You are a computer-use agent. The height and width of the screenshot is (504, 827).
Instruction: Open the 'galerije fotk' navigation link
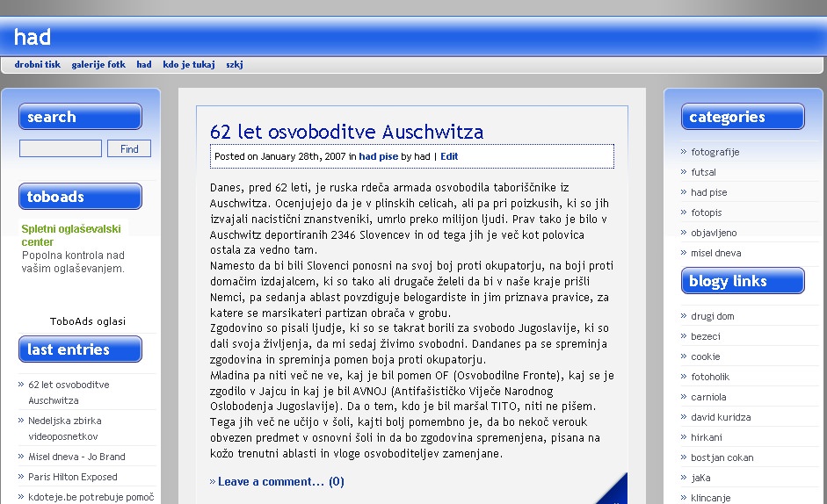[98, 65]
